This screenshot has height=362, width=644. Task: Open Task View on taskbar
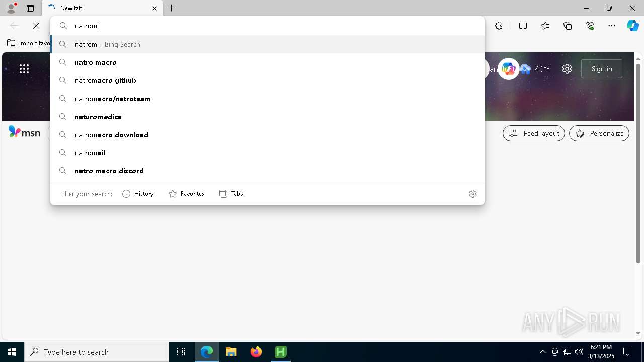pos(181,352)
